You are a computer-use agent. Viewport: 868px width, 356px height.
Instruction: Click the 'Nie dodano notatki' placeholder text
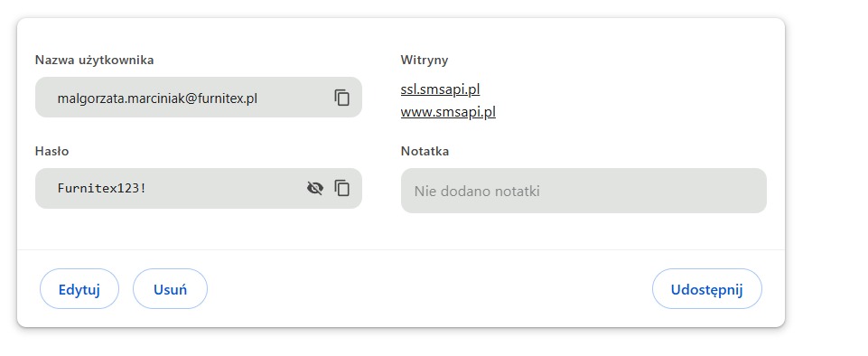(477, 192)
